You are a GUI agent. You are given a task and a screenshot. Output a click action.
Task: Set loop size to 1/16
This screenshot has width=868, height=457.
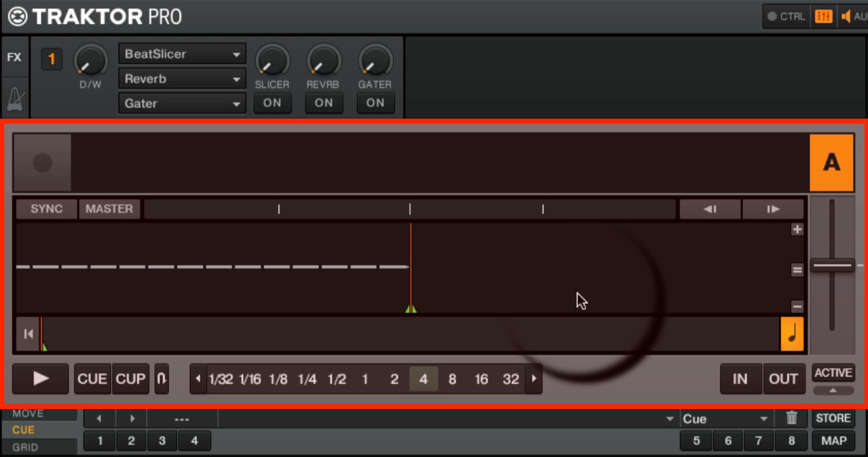tap(250, 379)
